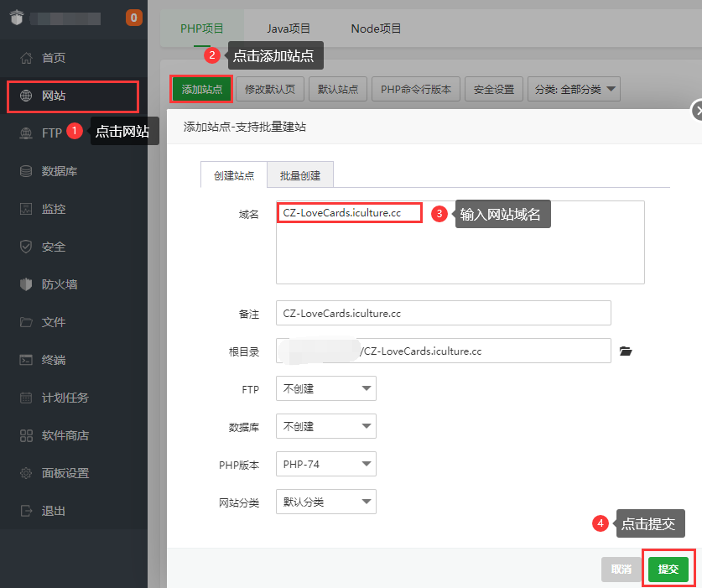
Task: Open the 网站分类 默认分类 dropdown
Action: (326, 502)
